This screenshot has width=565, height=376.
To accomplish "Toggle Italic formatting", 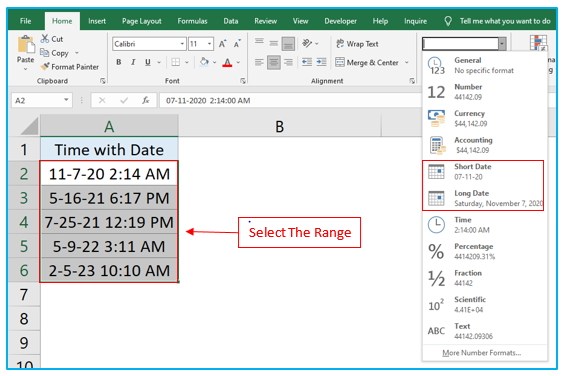I will click(133, 62).
